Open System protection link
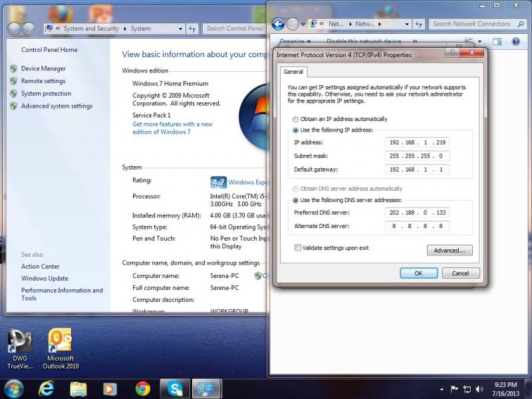532x399 pixels. [46, 94]
